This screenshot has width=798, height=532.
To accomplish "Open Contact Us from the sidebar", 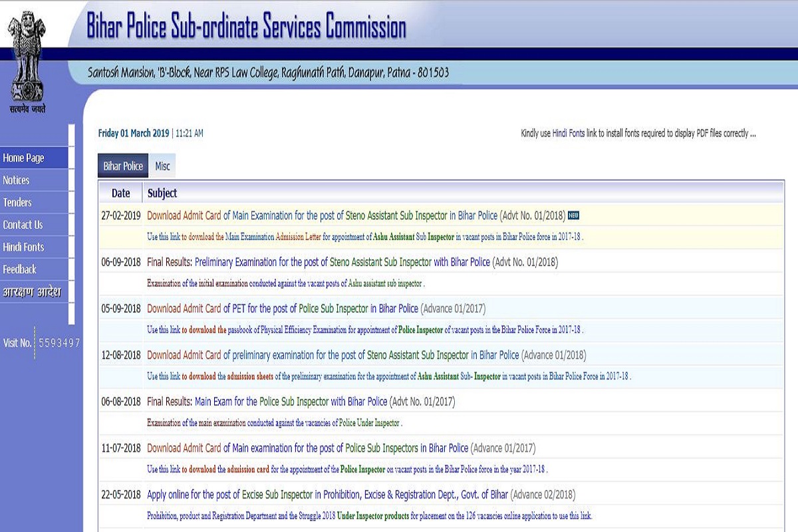I will tap(34, 225).
